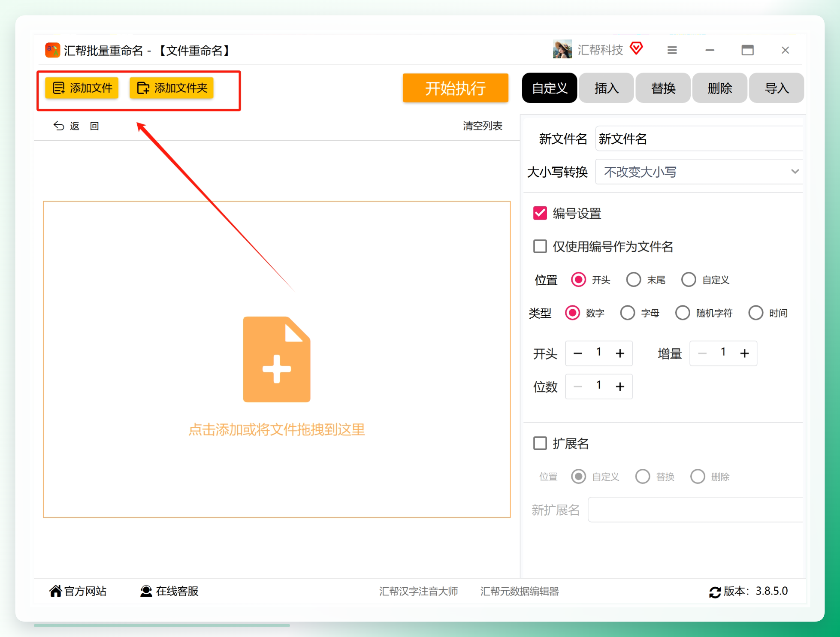840x637 pixels.
Task: Click the version refresh icon
Action: [715, 592]
